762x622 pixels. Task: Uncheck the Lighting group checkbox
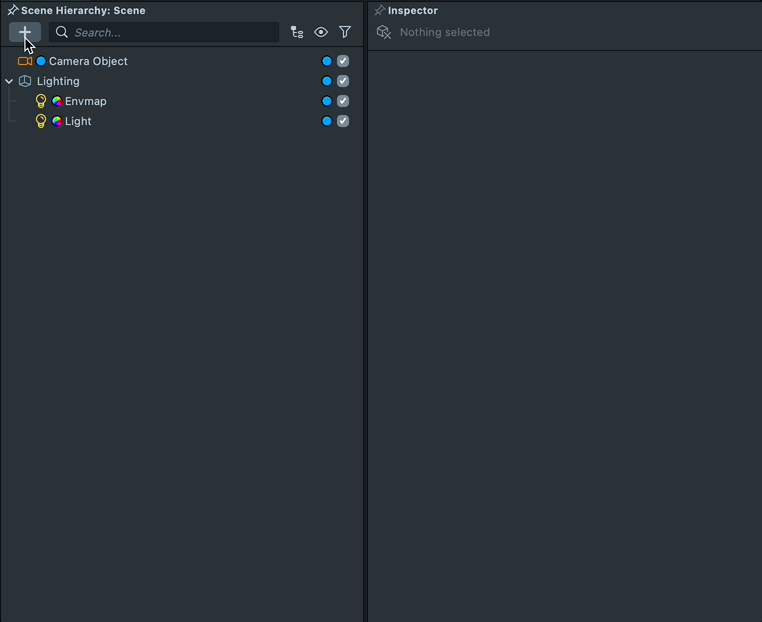[x=343, y=81]
